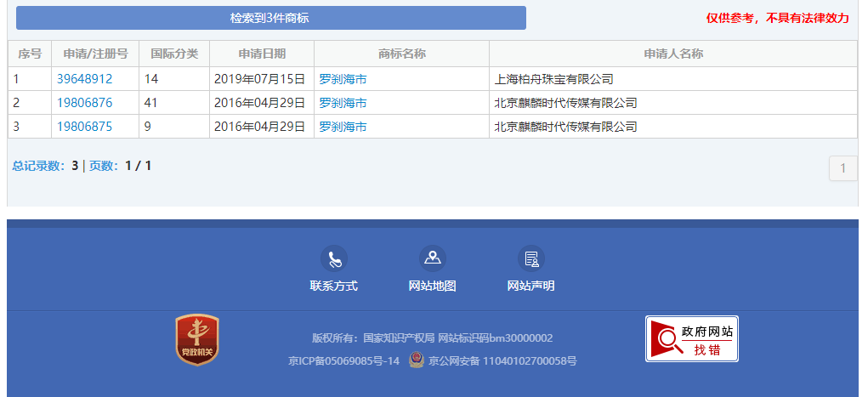Open 罗刹海市 trademark in row 2
The height and width of the screenshot is (397, 868).
coord(343,103)
